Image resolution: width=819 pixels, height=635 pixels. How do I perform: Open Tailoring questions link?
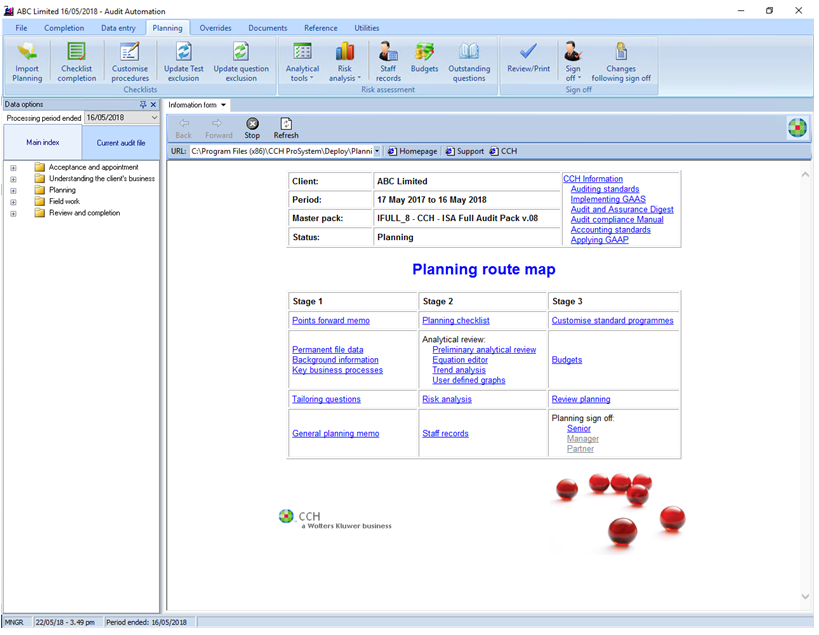click(326, 399)
